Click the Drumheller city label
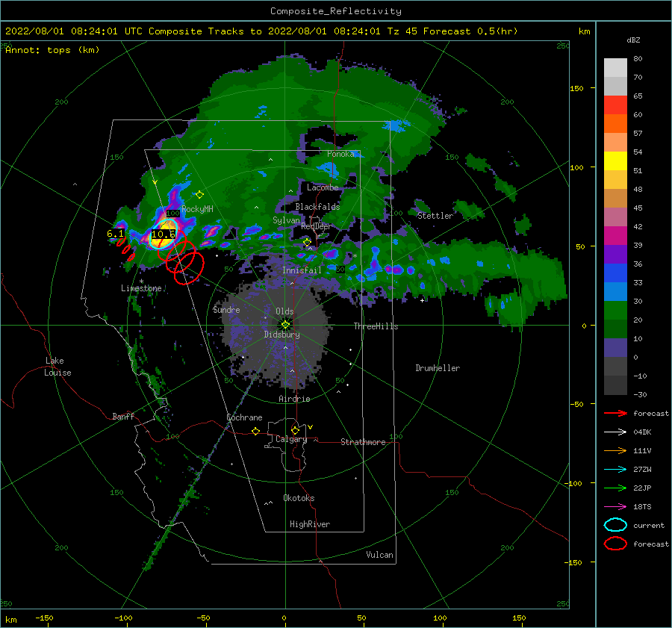This screenshot has width=672, height=628. (x=438, y=368)
